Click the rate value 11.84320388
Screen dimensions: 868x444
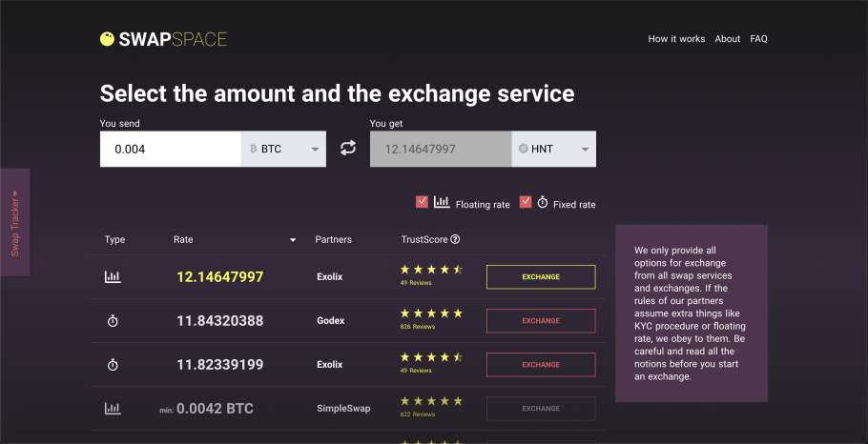[219, 321]
